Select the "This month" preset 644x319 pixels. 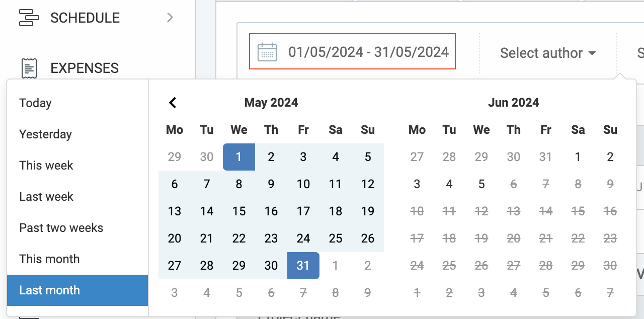pyautogui.click(x=49, y=259)
